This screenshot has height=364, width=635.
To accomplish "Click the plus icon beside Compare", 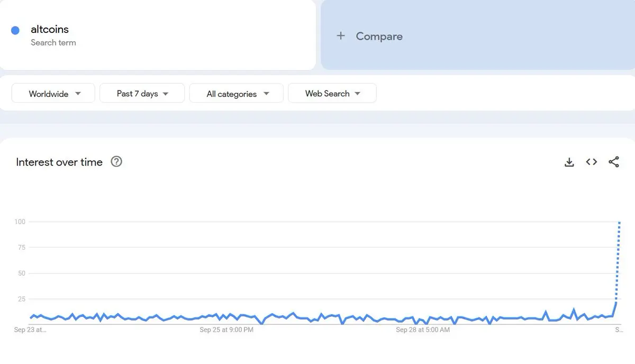I will pyautogui.click(x=341, y=36).
